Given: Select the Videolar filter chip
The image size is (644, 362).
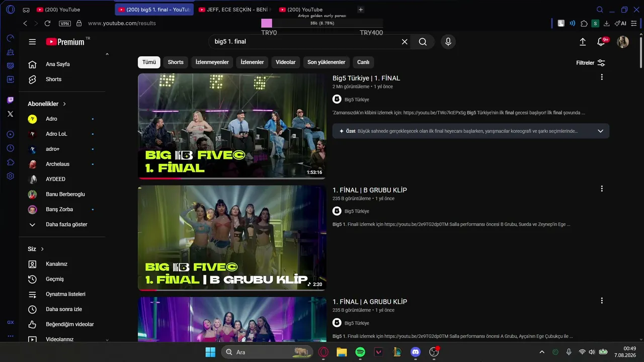Looking at the screenshot, I should pos(286,62).
